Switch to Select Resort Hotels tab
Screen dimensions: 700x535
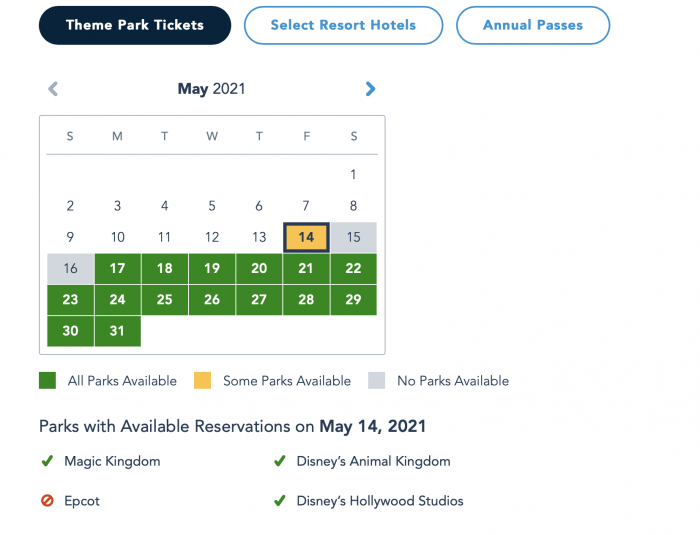343,25
